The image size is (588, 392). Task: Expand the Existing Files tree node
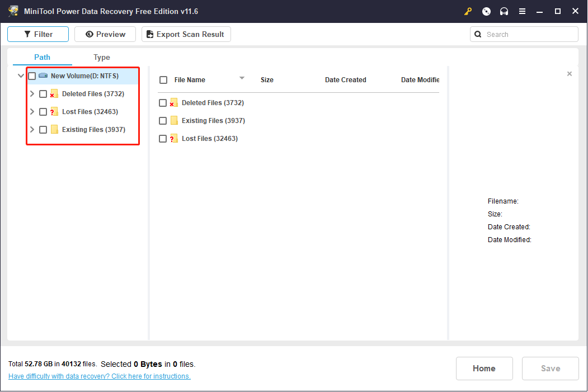32,130
